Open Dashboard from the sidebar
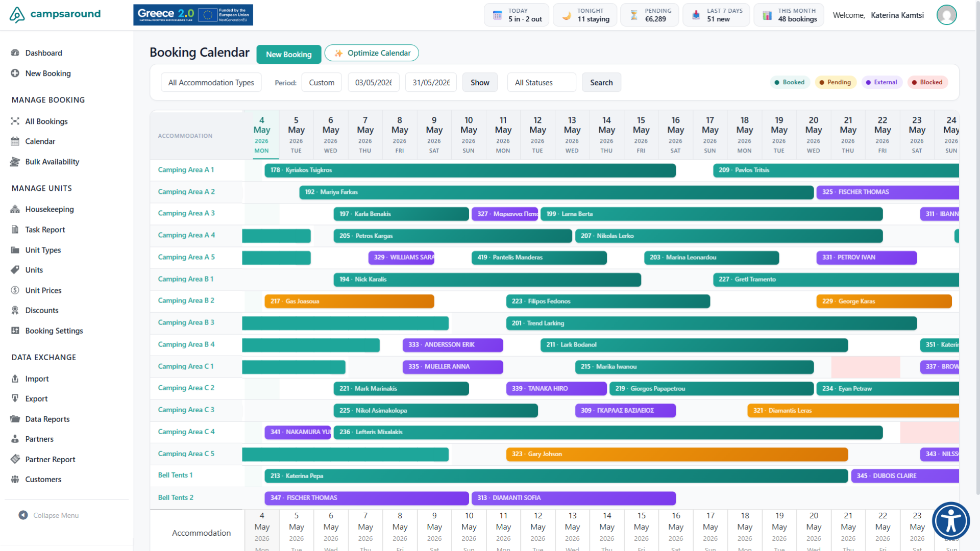Screen dimensions: 980x551 click(x=43, y=53)
